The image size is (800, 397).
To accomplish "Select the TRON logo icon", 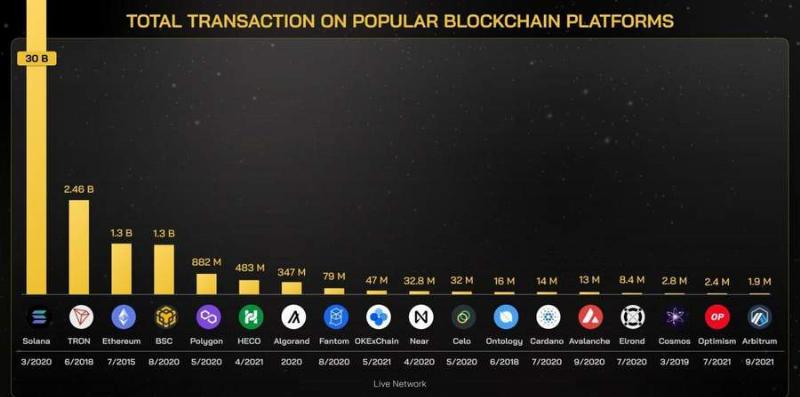I will 81,317.
